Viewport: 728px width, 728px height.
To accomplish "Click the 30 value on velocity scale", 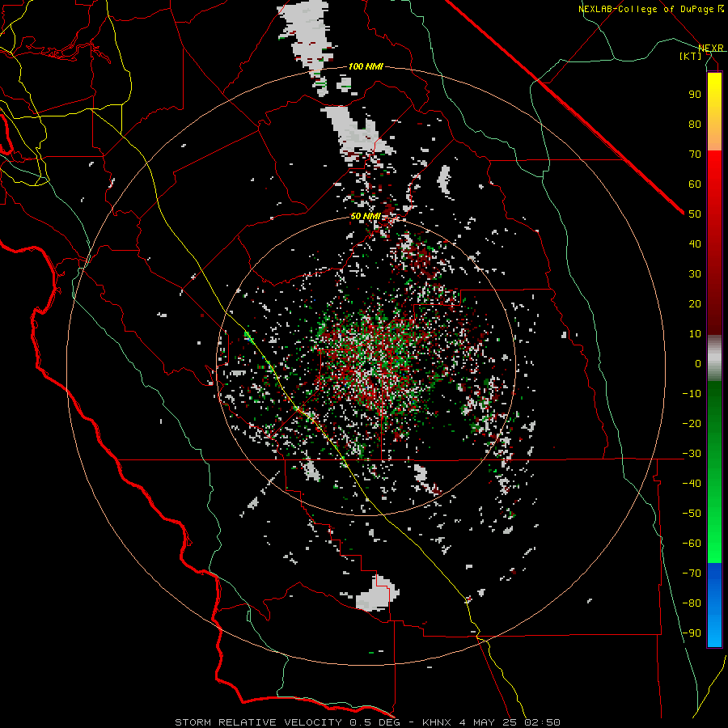I will (x=695, y=274).
